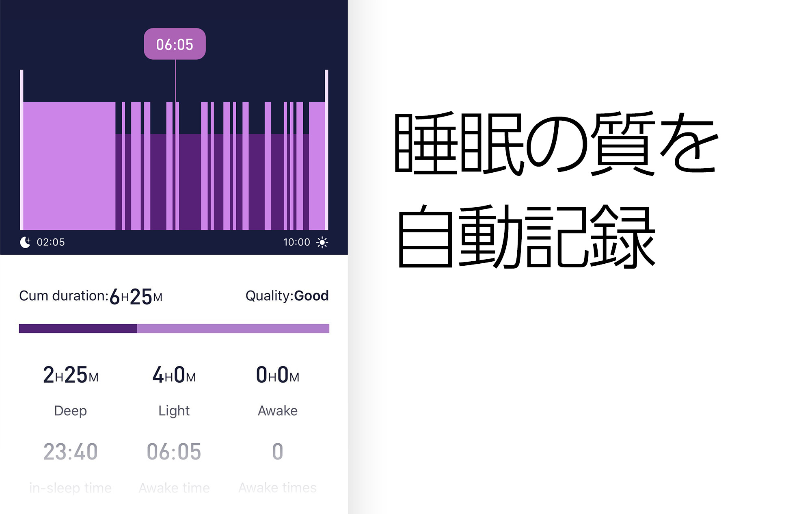812x514 pixels.
Task: Tap the Awake times counter showing 0
Action: [277, 451]
